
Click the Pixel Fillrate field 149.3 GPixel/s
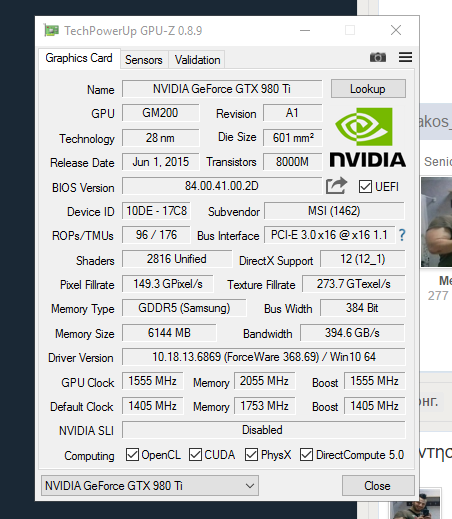coord(168,284)
